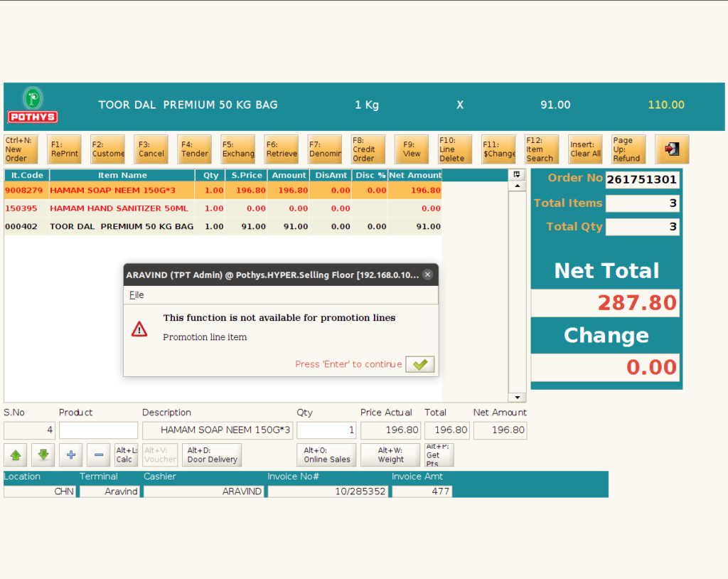Click the Total Items field
728x579 pixels.
(x=643, y=203)
